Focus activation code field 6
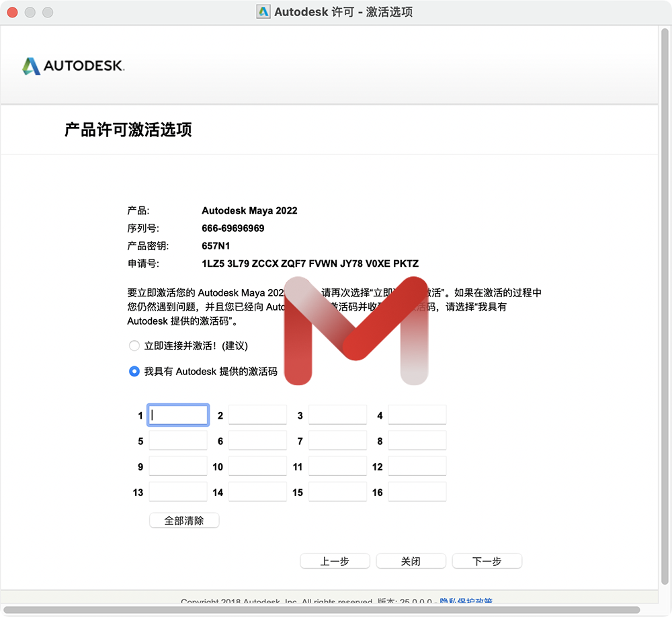672x617 pixels. pos(257,441)
